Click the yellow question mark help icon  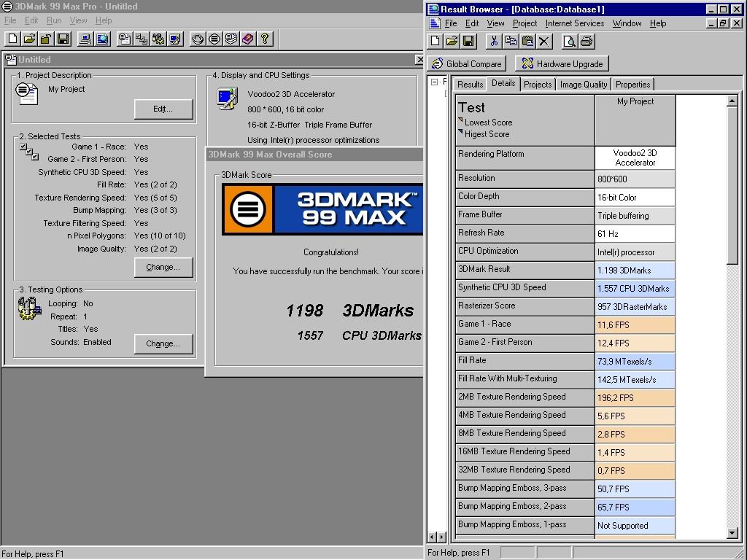pos(265,39)
